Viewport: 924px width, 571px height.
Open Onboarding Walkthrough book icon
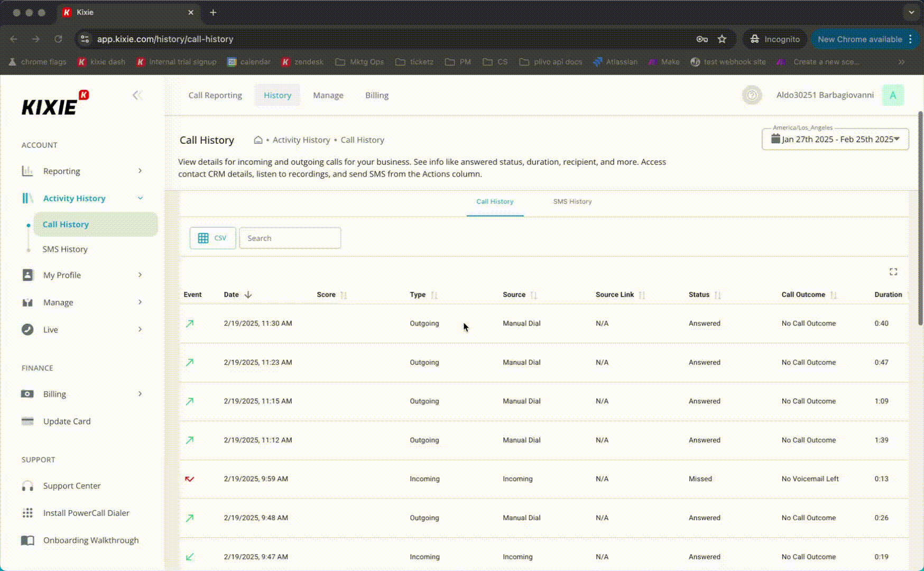pyautogui.click(x=27, y=540)
